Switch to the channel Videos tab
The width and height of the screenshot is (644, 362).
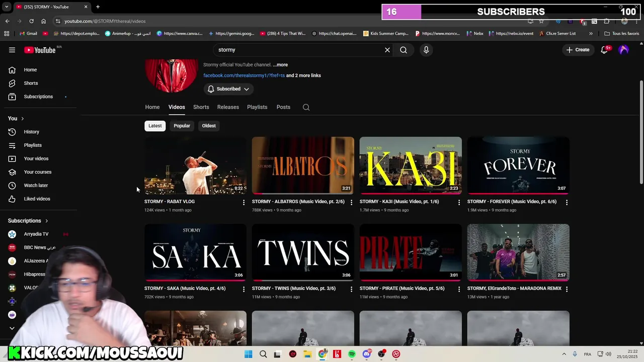pos(177,107)
